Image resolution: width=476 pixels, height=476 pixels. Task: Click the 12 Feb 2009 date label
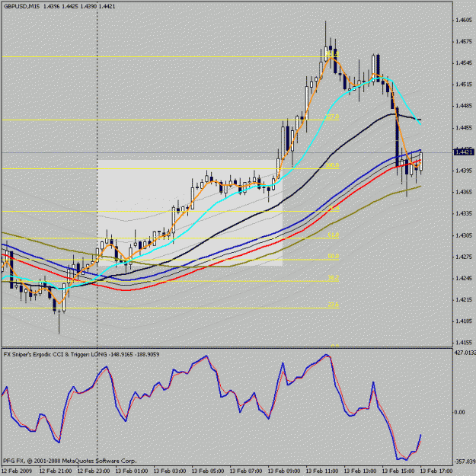(17, 471)
